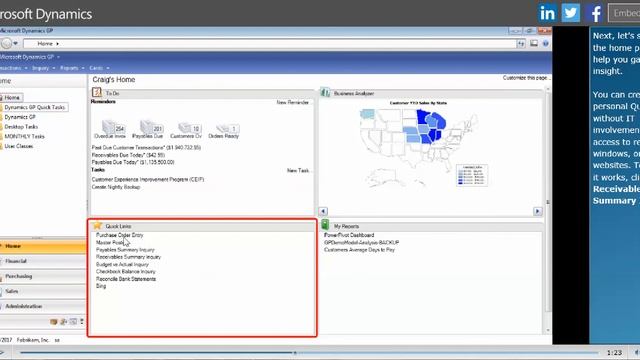
Task: Click the Business Analyzer section icon
Action: pos(325,93)
